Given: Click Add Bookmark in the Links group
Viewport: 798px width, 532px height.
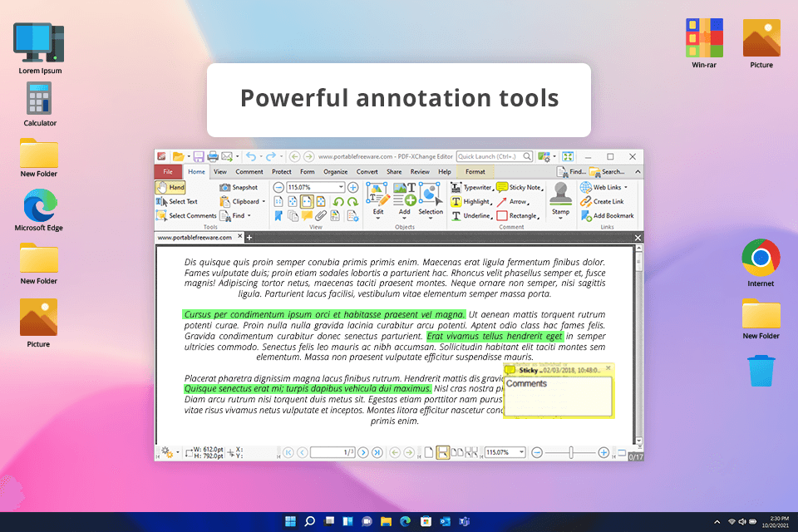Looking at the screenshot, I should [607, 216].
